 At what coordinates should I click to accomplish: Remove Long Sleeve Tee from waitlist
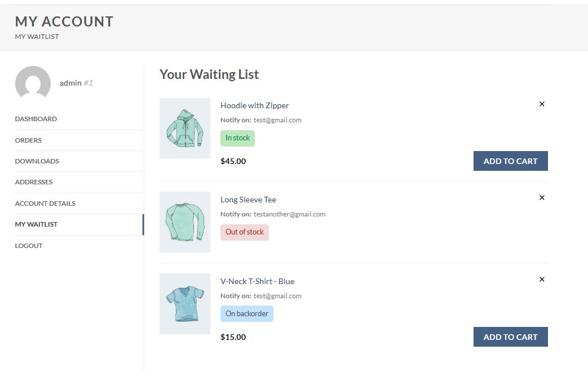click(x=542, y=198)
